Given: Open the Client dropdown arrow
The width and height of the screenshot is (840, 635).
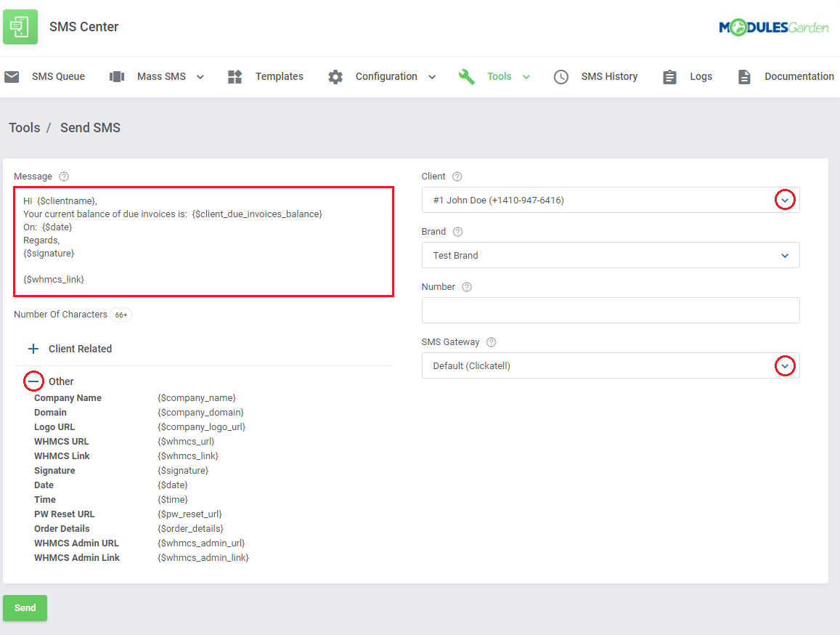Looking at the screenshot, I should [x=785, y=200].
